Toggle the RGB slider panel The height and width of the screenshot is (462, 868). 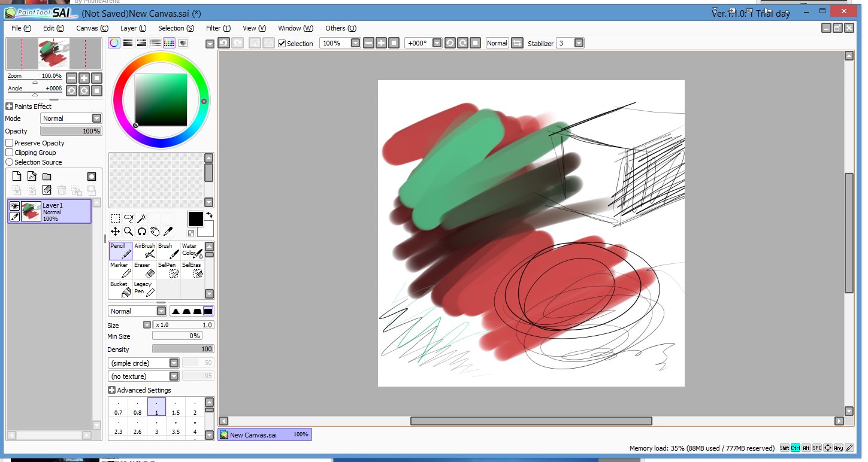pyautogui.click(x=128, y=43)
